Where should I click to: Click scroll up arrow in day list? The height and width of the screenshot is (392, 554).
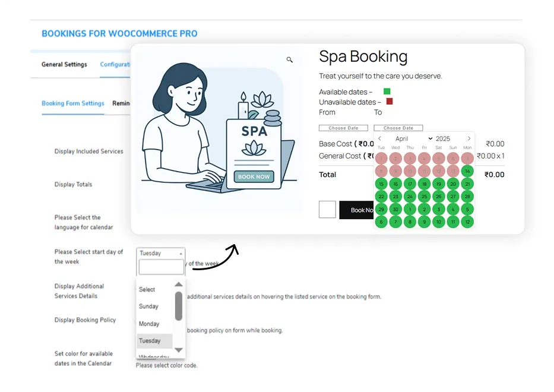(x=179, y=284)
